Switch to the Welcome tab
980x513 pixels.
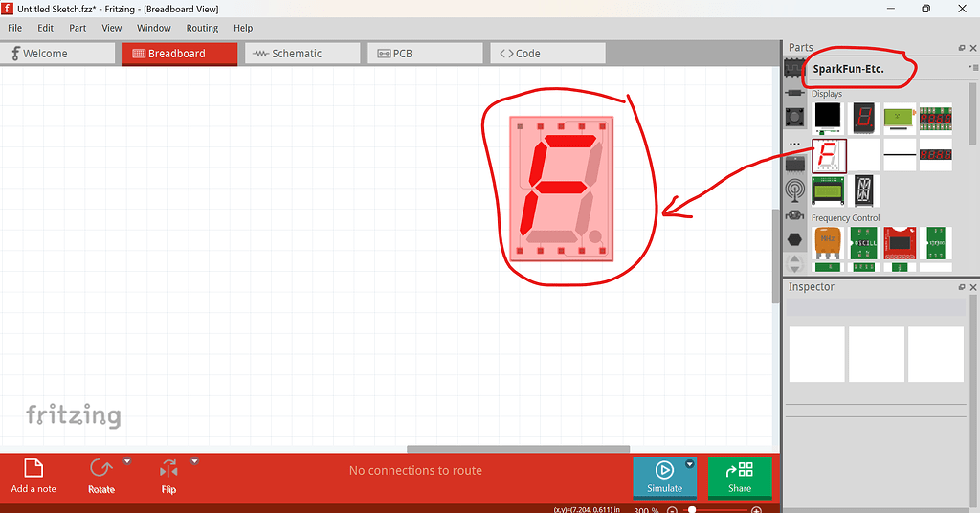tap(57, 53)
